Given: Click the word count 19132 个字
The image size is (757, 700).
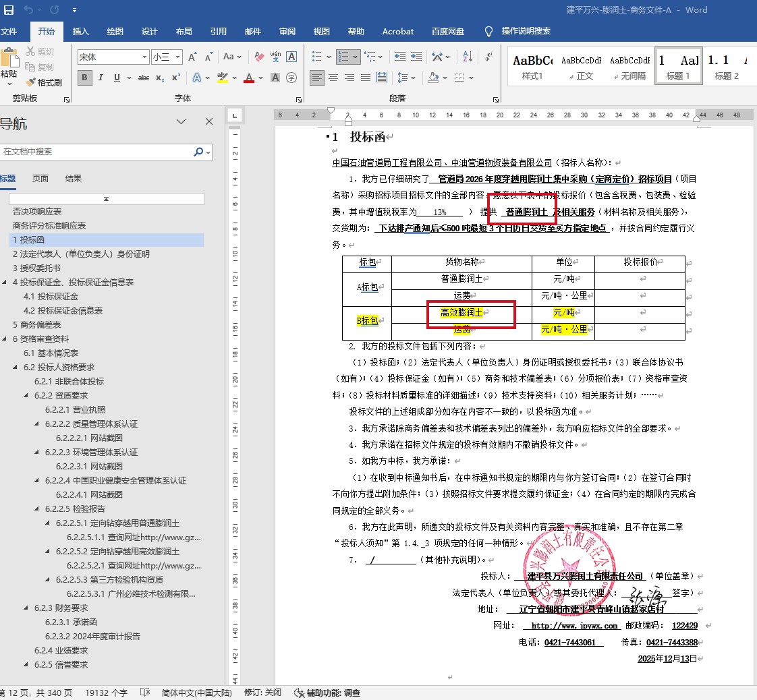Looking at the screenshot, I should pyautogui.click(x=106, y=693).
